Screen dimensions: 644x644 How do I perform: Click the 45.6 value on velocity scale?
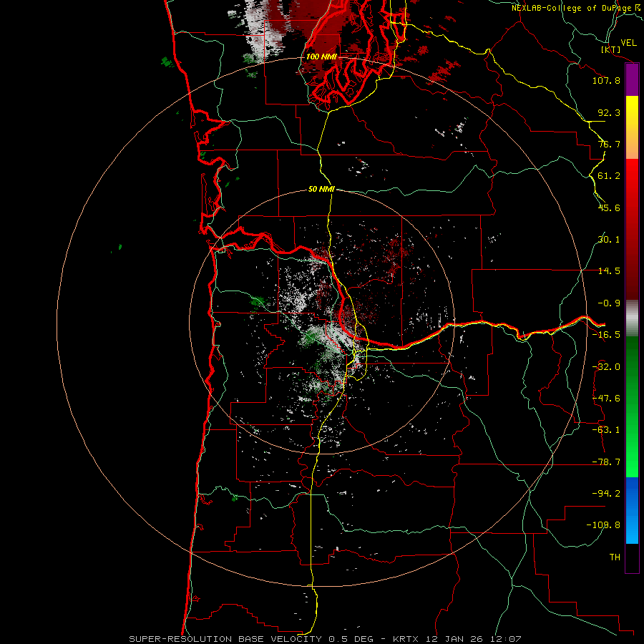609,208
